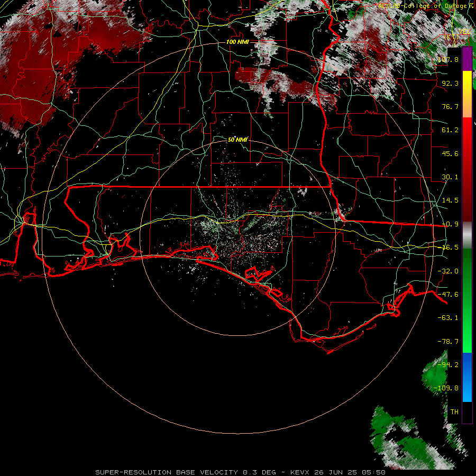Select the -47.6 value on velocity scale
Viewport: 476px width, 476px height.
(x=448, y=295)
